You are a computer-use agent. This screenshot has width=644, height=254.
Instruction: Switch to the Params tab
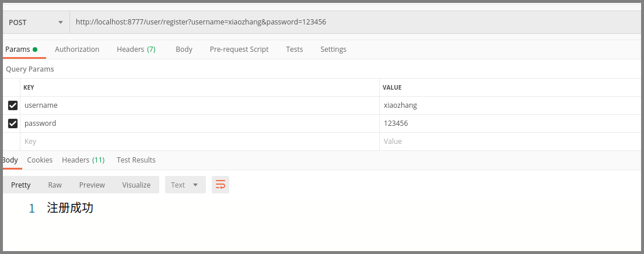pyautogui.click(x=22, y=50)
